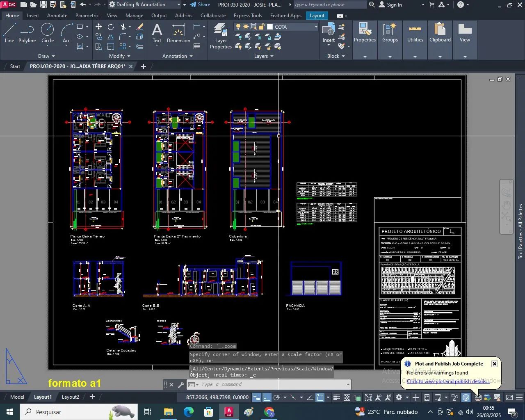This screenshot has width=525, height=420.
Task: Select the Line drawing tool
Action: click(9, 33)
